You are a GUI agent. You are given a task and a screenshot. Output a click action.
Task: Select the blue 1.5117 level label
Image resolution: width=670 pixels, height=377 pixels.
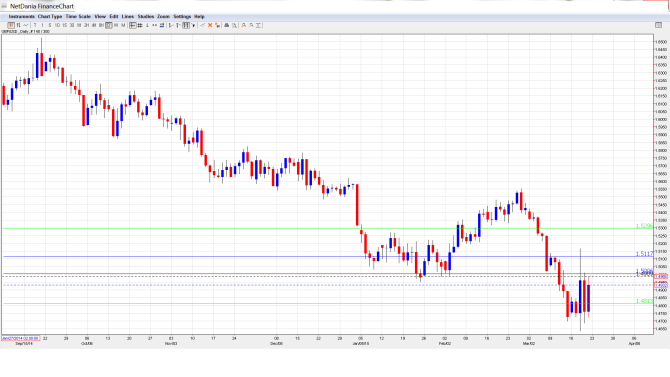[644, 254]
